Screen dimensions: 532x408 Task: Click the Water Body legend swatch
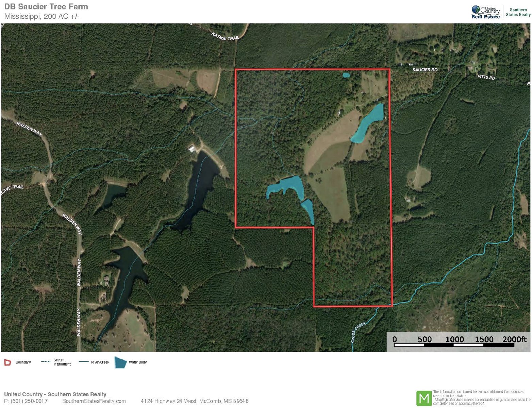pos(120,362)
